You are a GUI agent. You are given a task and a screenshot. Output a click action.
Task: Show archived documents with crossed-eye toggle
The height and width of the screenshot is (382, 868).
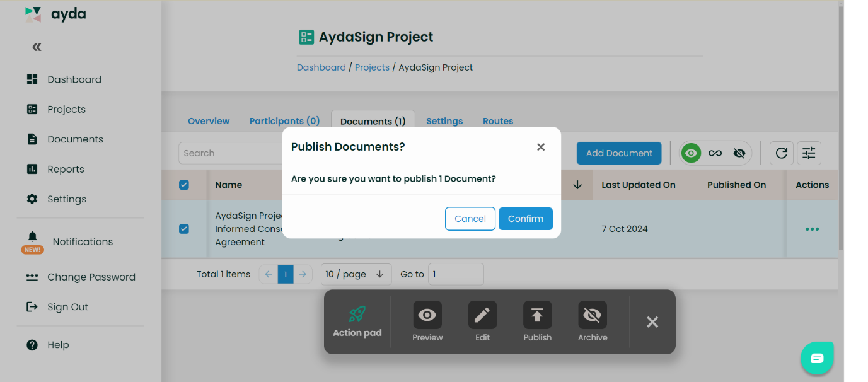739,153
